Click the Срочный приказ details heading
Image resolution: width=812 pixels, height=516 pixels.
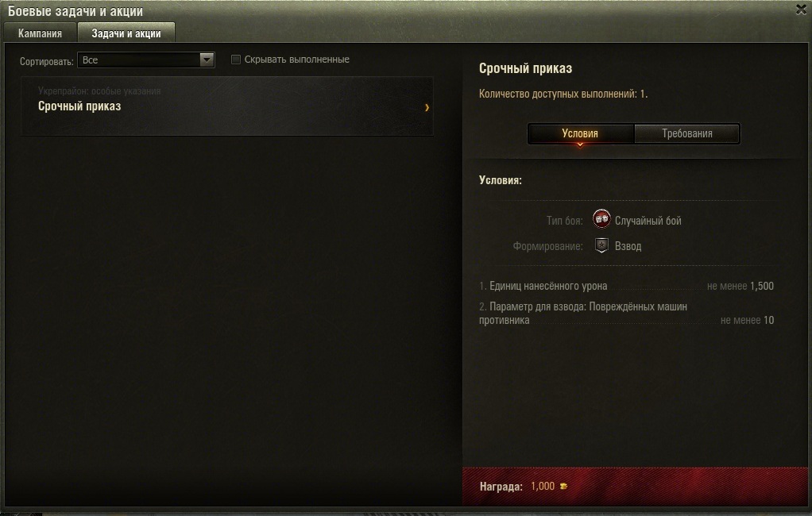[525, 68]
